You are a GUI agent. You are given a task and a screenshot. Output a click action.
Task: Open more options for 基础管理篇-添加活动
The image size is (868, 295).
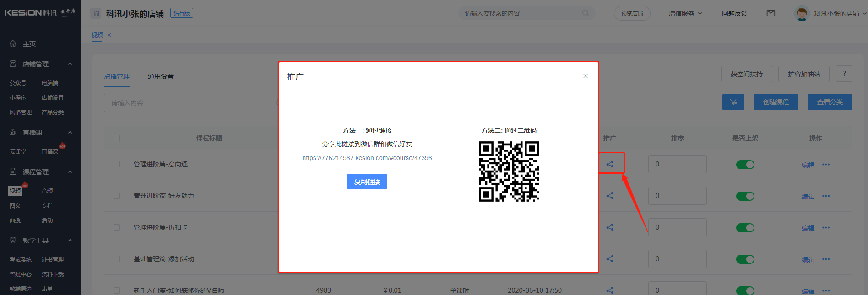pyautogui.click(x=826, y=259)
